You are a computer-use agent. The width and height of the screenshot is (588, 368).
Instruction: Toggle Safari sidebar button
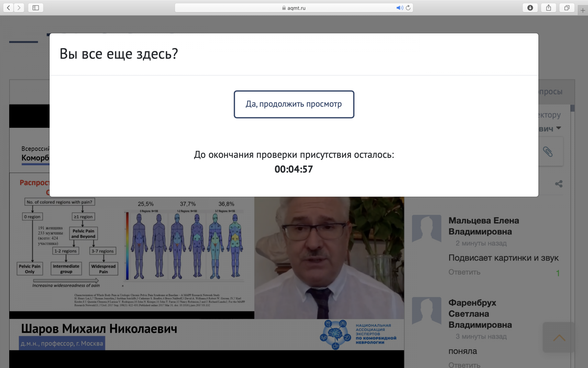pos(36,8)
